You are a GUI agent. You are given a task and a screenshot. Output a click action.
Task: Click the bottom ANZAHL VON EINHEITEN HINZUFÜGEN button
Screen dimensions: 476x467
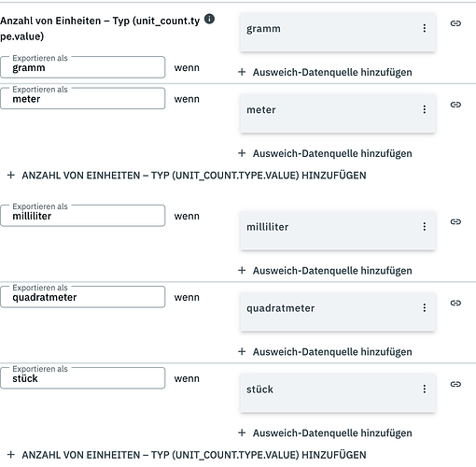click(x=187, y=455)
